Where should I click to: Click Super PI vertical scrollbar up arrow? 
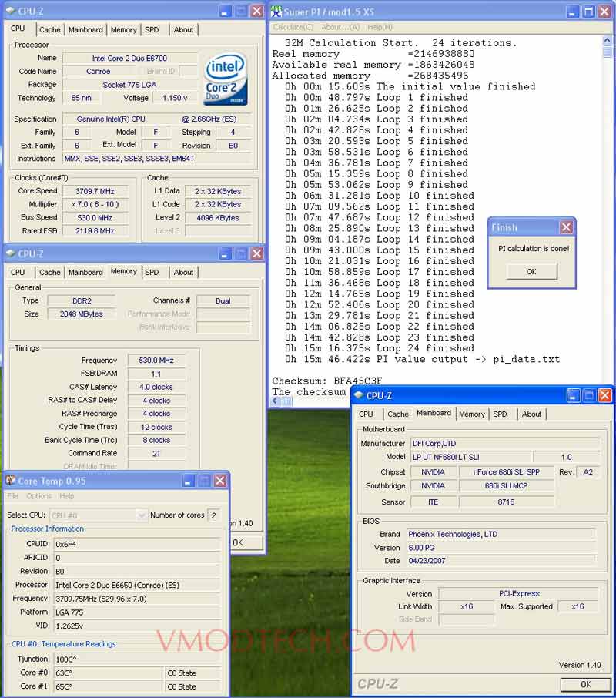click(607, 40)
